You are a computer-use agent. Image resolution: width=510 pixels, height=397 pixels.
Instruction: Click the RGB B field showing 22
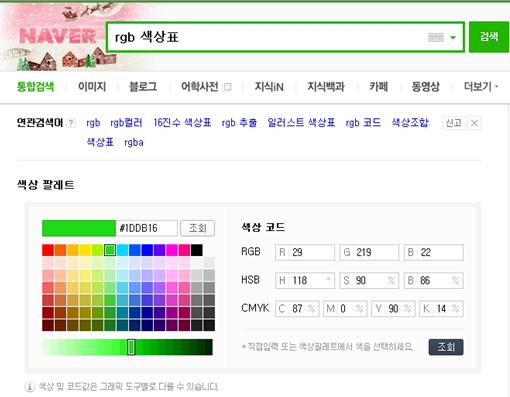(434, 252)
